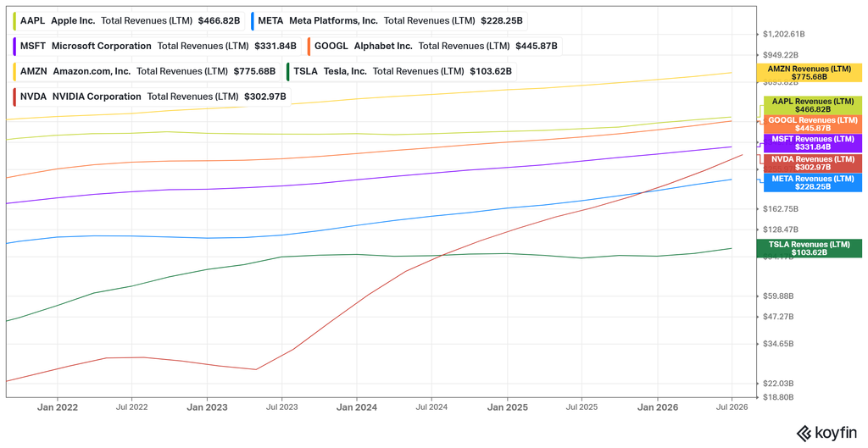Click the purple MSFT legend color marker
Image resolution: width=868 pixels, height=448 pixels.
pyautogui.click(x=14, y=46)
